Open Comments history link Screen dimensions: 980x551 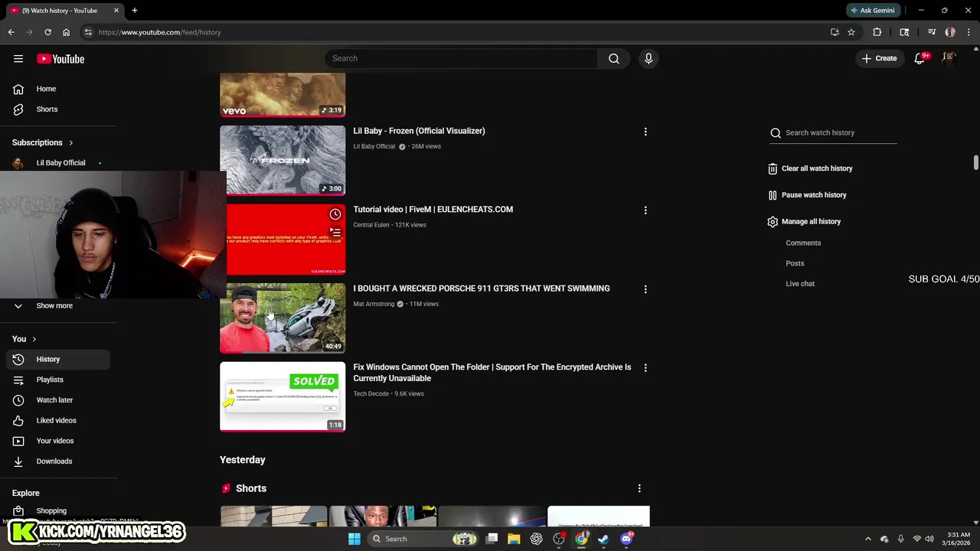(x=803, y=243)
